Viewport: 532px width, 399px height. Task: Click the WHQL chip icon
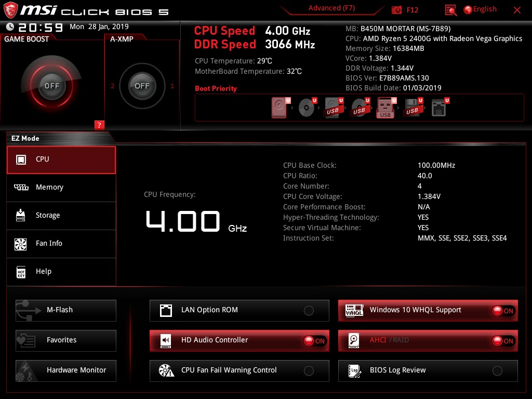[x=354, y=310]
